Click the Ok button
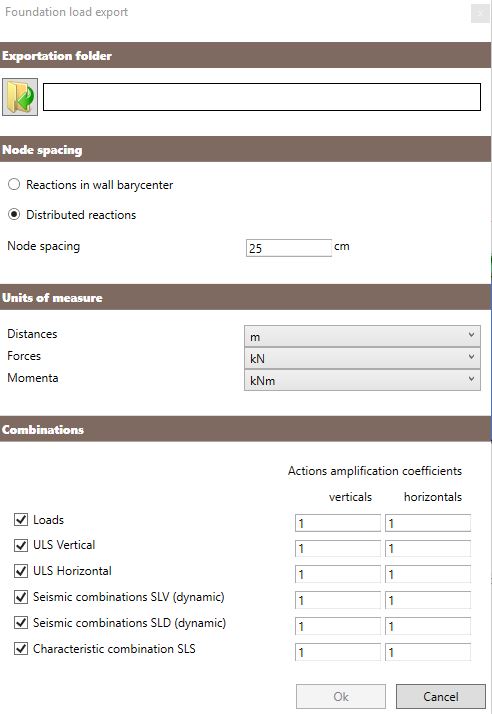The height and width of the screenshot is (714, 492). click(341, 697)
